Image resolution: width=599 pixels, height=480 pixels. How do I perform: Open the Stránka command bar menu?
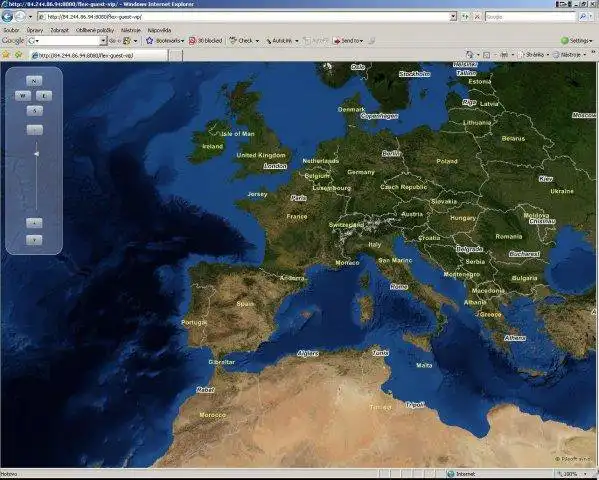click(533, 55)
